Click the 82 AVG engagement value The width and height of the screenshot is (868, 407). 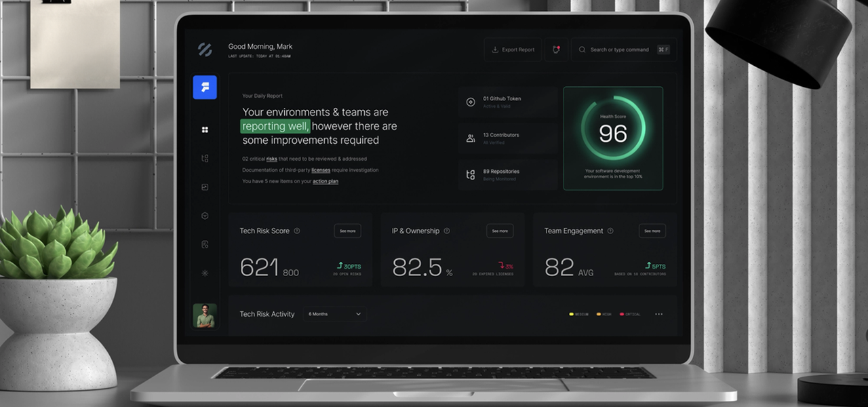tap(569, 267)
